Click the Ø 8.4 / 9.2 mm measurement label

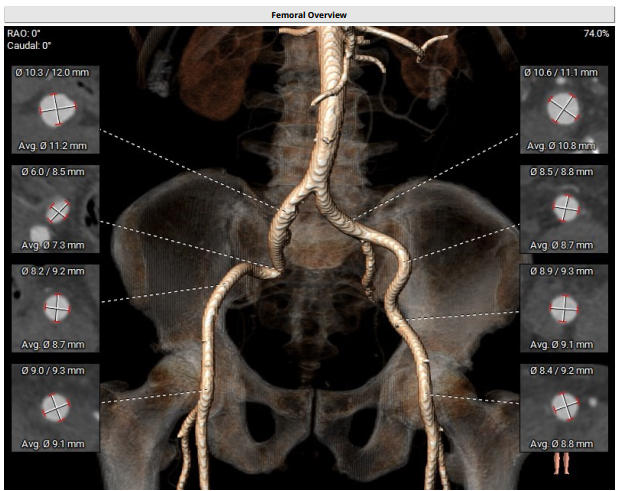pyautogui.click(x=564, y=370)
